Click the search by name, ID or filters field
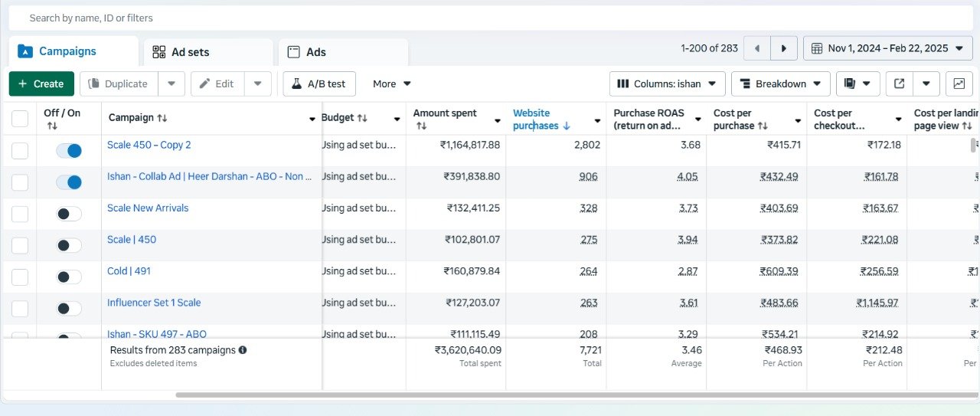The height and width of the screenshot is (416, 980). point(490,18)
